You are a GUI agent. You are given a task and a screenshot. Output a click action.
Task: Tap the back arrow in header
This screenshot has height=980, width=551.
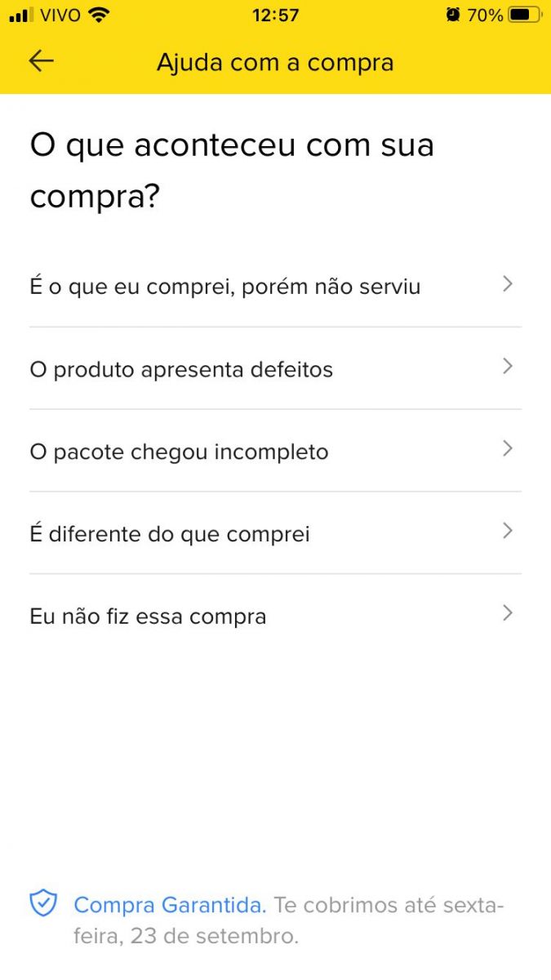coord(41,62)
